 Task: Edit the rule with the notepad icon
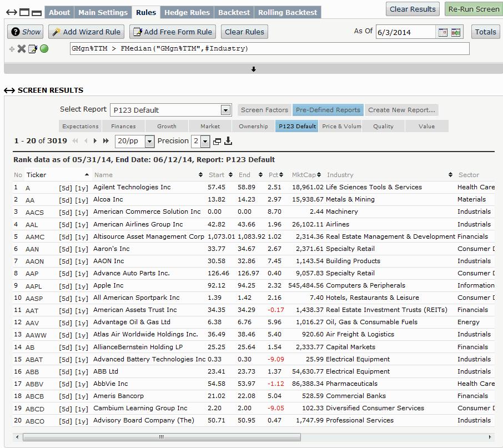pyautogui.click(x=33, y=49)
